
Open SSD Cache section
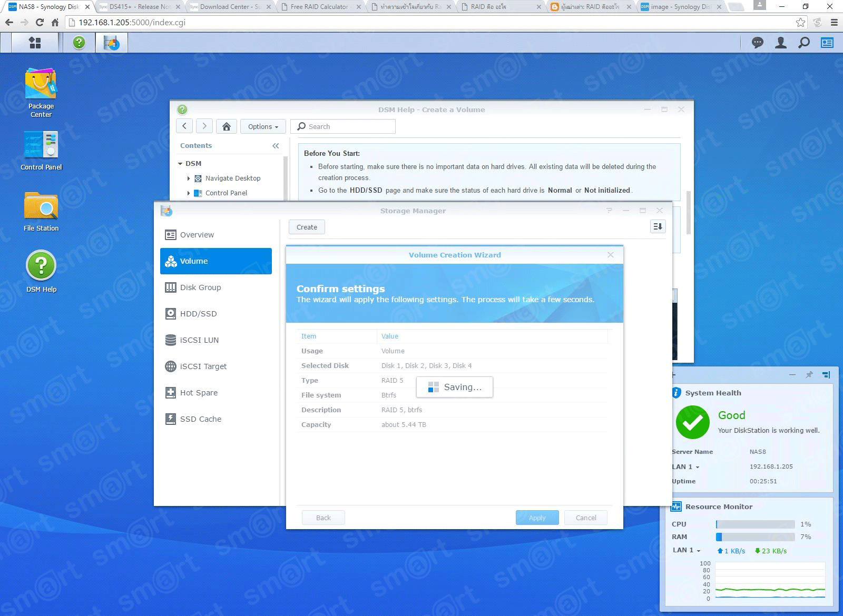coord(216,419)
